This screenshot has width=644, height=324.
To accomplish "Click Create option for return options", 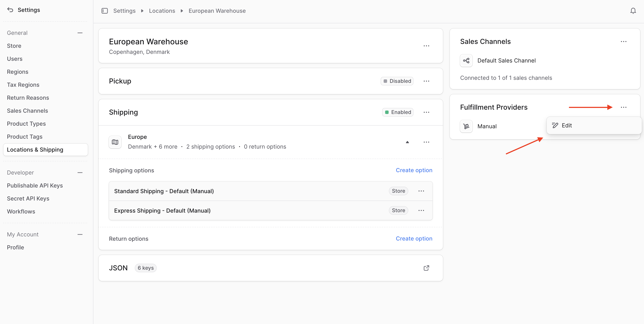I will [x=414, y=239].
